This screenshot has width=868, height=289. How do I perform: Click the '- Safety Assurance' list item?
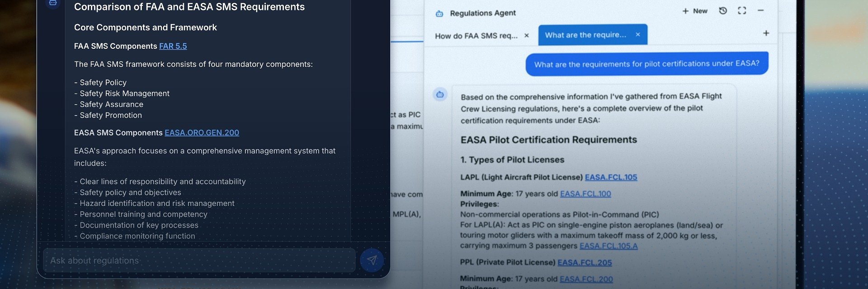pos(109,104)
